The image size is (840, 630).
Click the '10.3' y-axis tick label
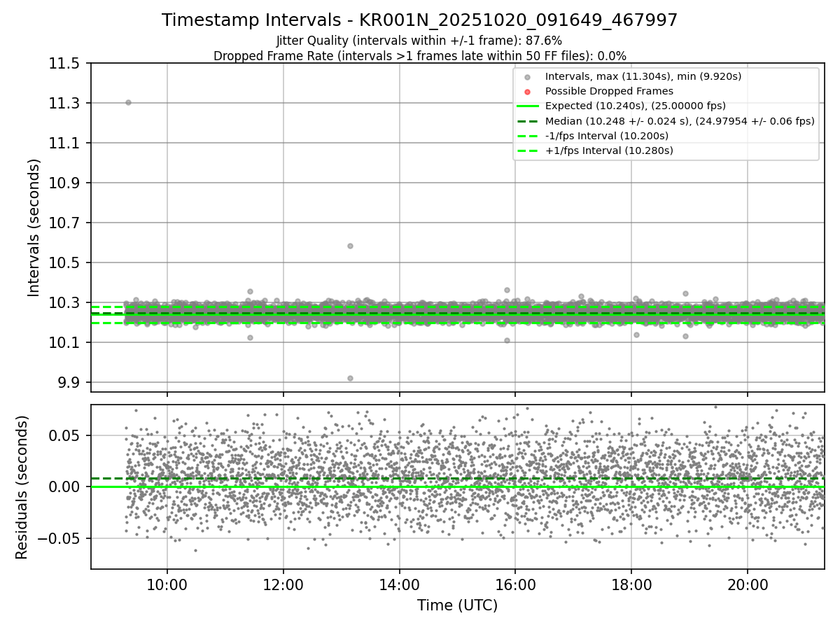[x=66, y=303]
